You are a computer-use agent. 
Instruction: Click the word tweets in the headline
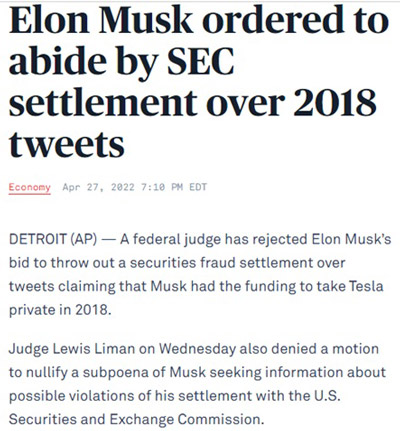click(x=67, y=144)
